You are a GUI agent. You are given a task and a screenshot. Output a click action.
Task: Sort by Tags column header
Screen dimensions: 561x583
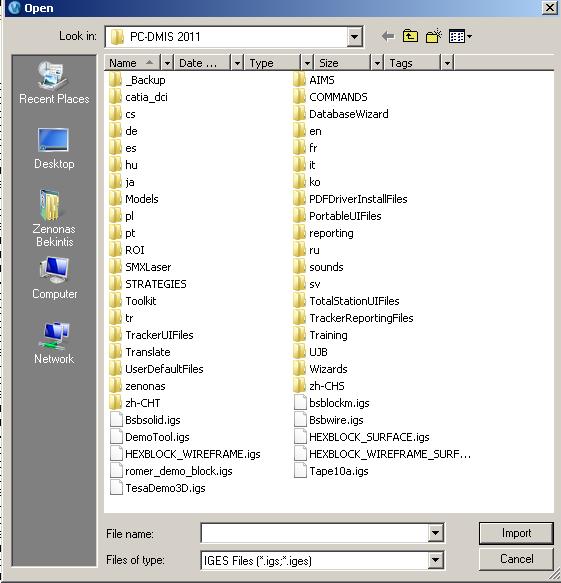point(413,63)
